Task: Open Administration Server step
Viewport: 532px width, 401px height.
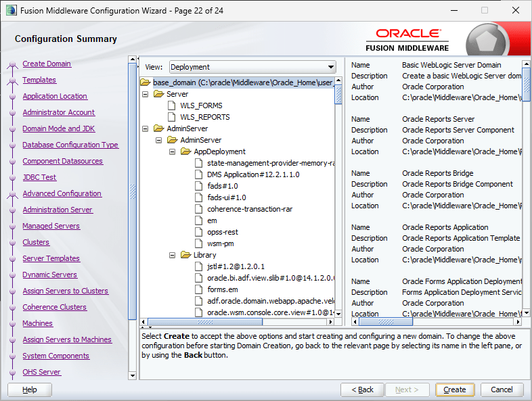Action: [x=58, y=210]
